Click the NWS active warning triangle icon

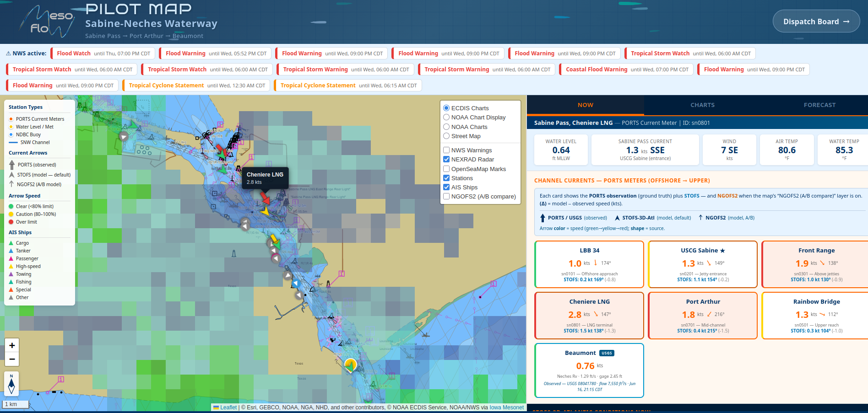(x=8, y=54)
